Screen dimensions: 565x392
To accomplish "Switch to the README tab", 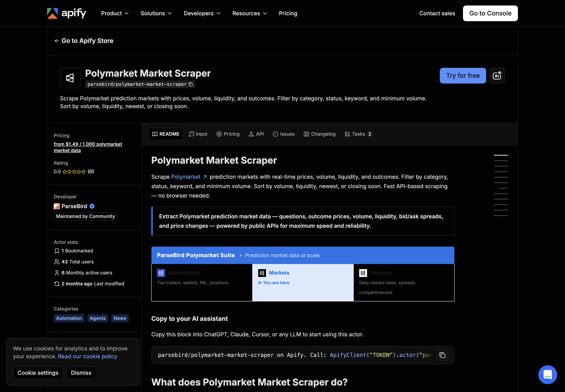I will [x=165, y=134].
